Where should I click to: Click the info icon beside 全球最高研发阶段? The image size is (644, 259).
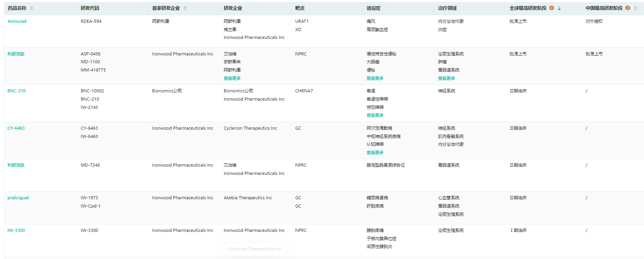[x=552, y=8]
